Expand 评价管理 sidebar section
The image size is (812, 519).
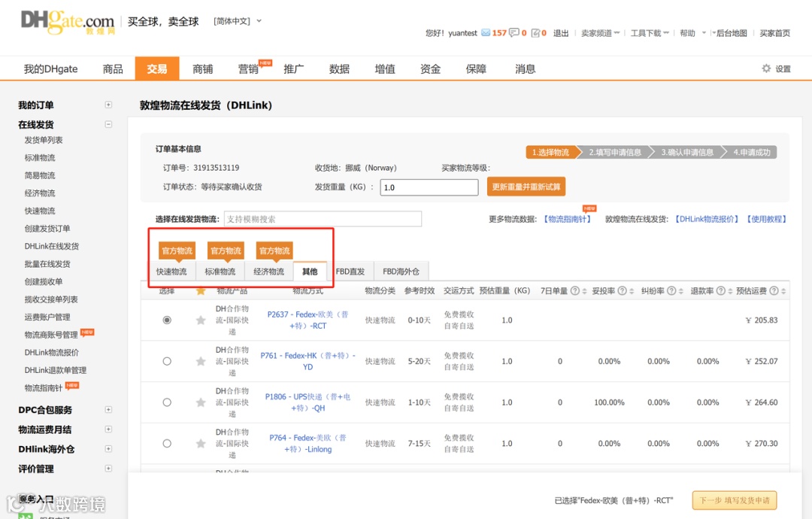click(108, 469)
